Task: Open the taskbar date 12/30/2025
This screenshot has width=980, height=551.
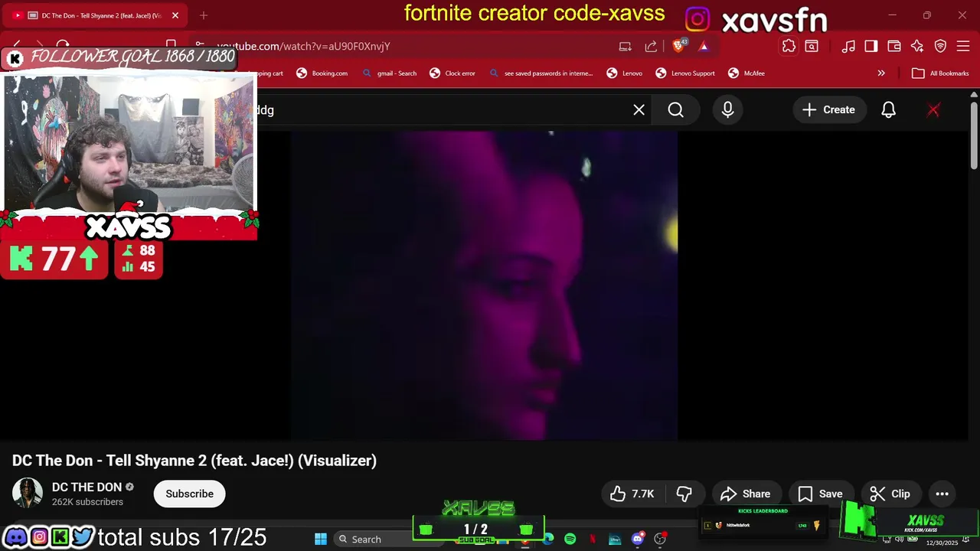Action: pyautogui.click(x=942, y=543)
